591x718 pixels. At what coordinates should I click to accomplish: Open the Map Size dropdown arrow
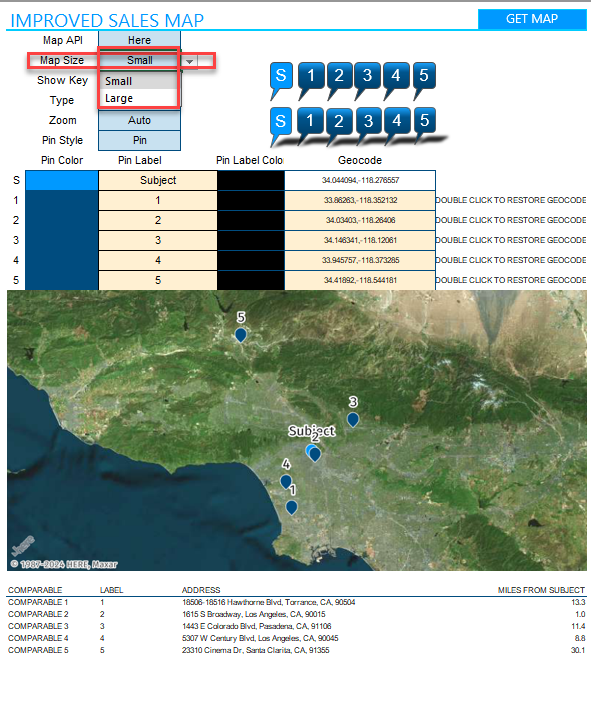(x=190, y=61)
